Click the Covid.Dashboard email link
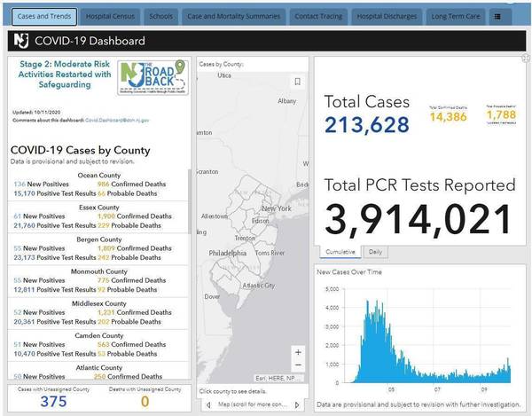This screenshot has height=416, width=532. (x=117, y=120)
